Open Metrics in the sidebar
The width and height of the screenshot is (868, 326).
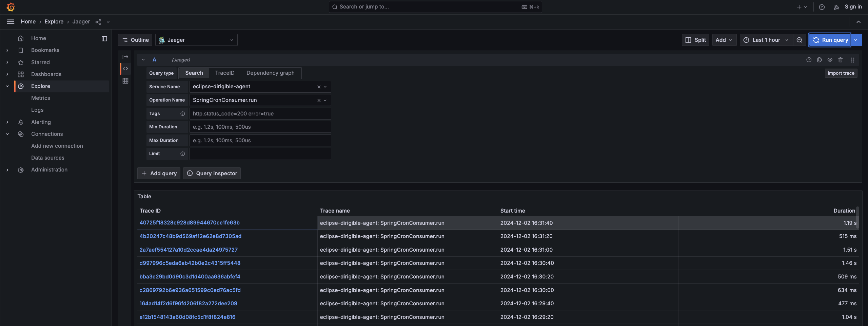pyautogui.click(x=41, y=98)
